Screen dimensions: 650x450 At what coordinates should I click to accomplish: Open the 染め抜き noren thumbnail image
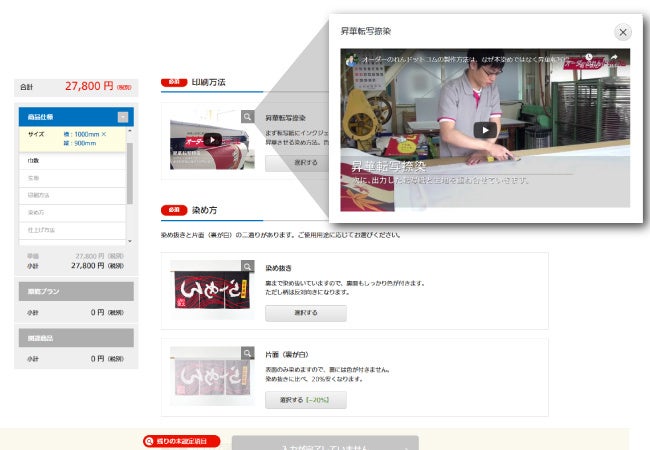pyautogui.click(x=212, y=290)
